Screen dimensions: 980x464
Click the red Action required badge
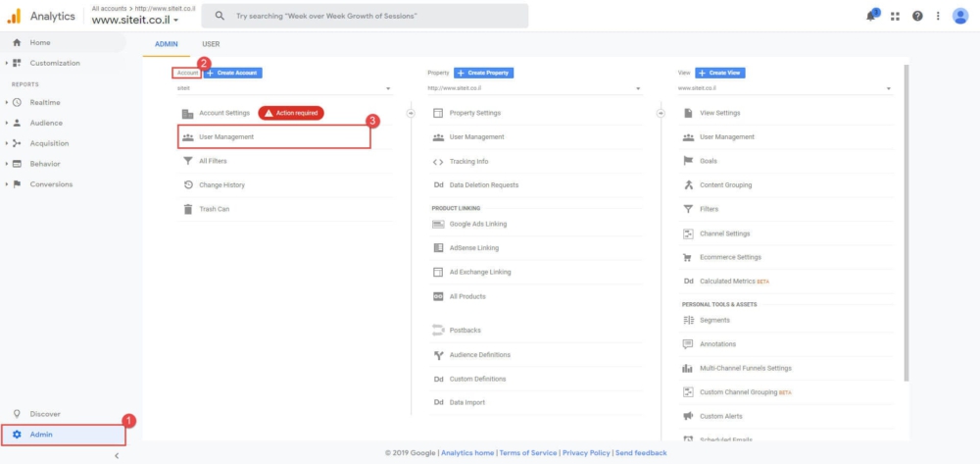(291, 113)
